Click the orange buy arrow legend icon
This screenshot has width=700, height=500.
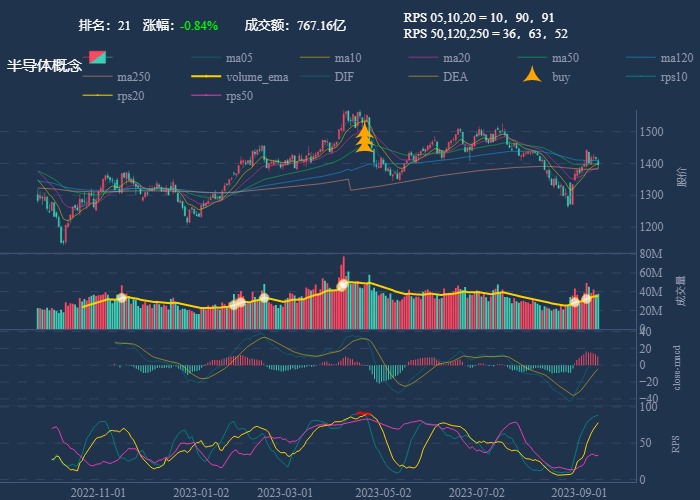pos(535,77)
